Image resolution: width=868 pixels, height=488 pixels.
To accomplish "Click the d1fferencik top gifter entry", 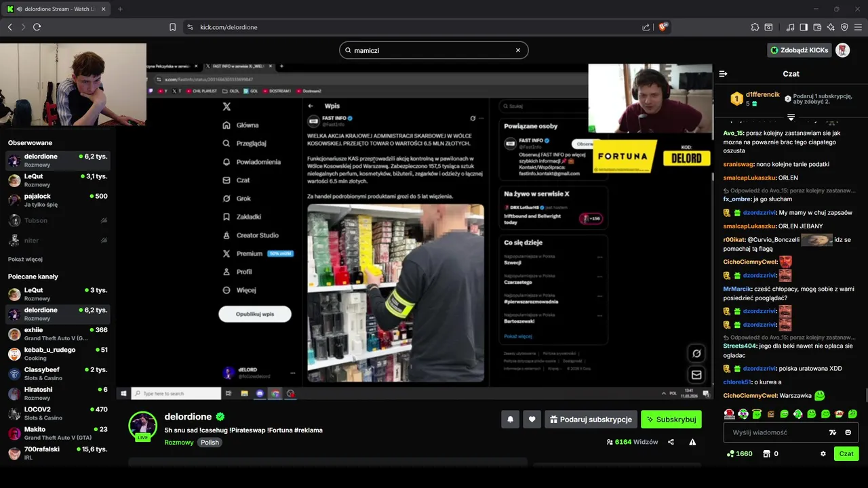I will [755, 98].
